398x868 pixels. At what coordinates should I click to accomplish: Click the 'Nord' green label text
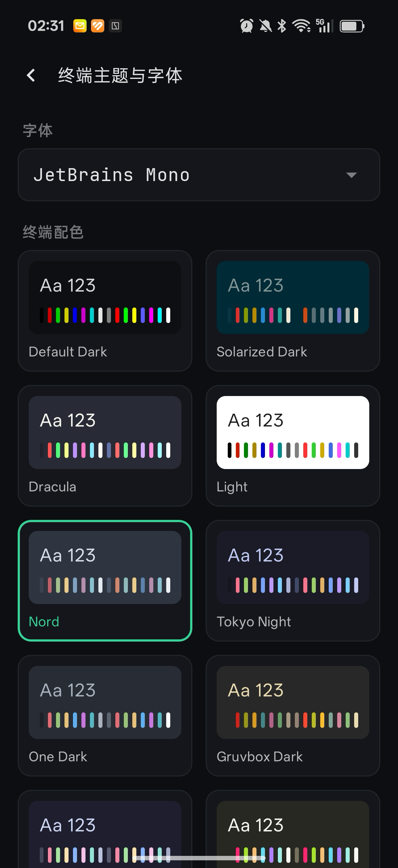[x=44, y=622]
